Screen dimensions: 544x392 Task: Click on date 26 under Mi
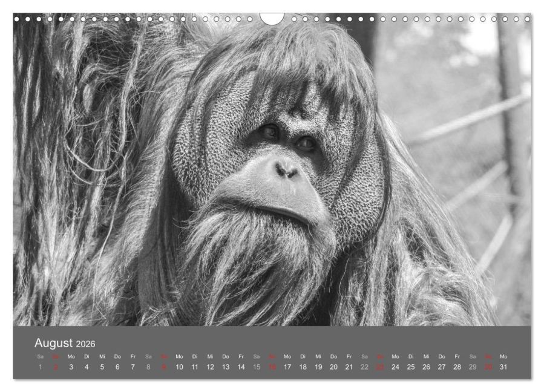pyautogui.click(x=427, y=367)
